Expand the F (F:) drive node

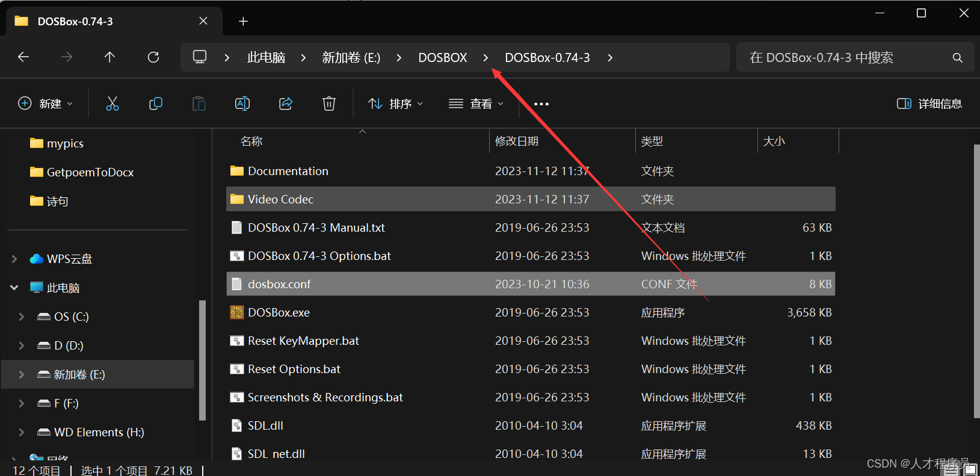coord(22,403)
